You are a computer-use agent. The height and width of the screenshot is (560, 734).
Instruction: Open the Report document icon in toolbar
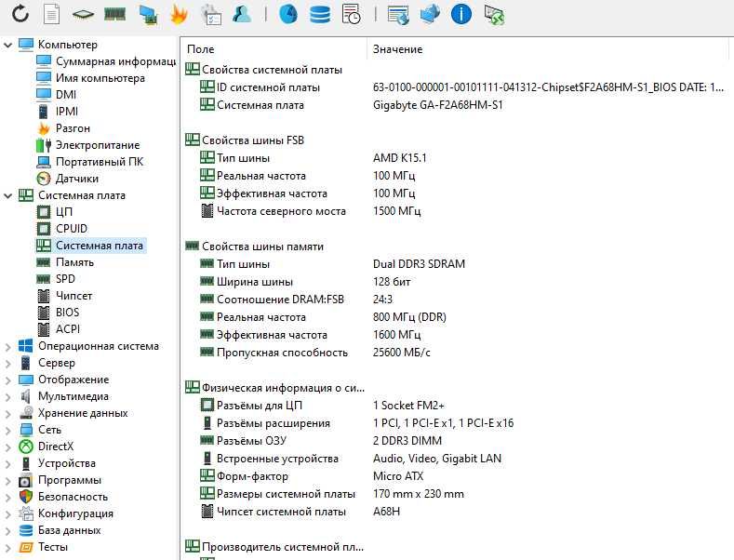click(x=51, y=14)
